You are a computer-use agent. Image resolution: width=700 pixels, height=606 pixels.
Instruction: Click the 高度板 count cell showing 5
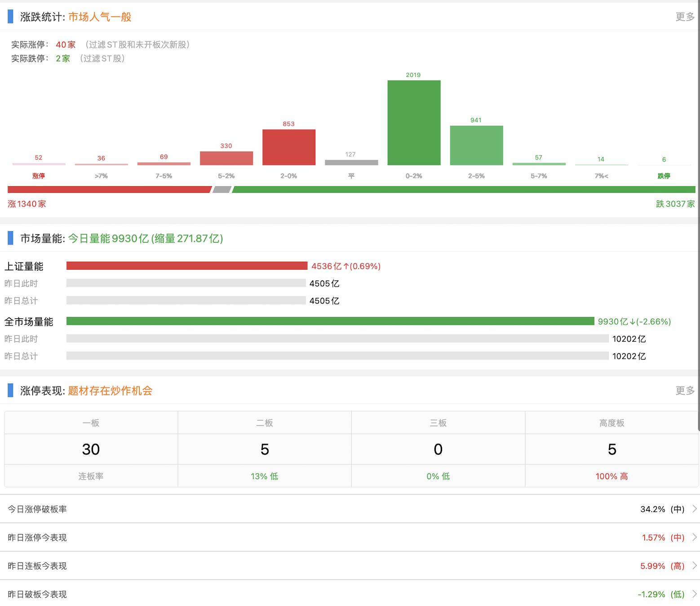point(612,449)
